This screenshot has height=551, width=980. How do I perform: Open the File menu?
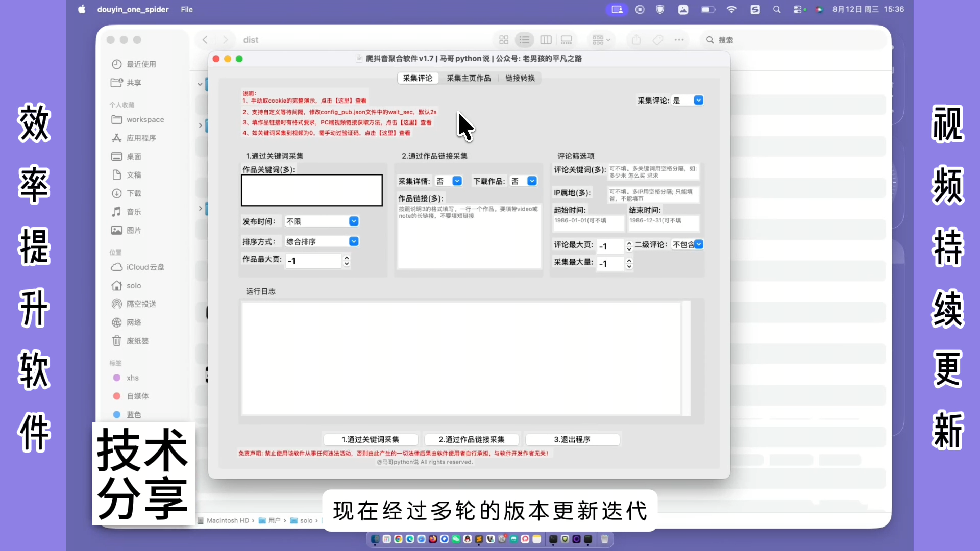tap(187, 9)
